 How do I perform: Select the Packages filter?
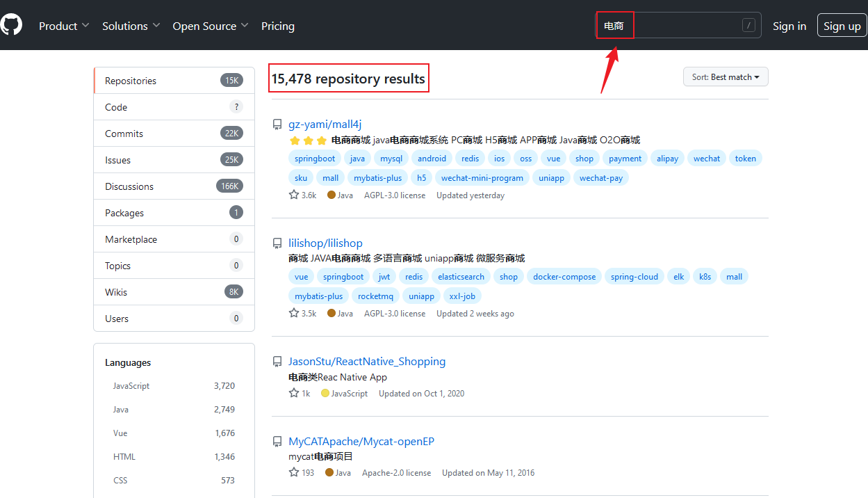174,213
